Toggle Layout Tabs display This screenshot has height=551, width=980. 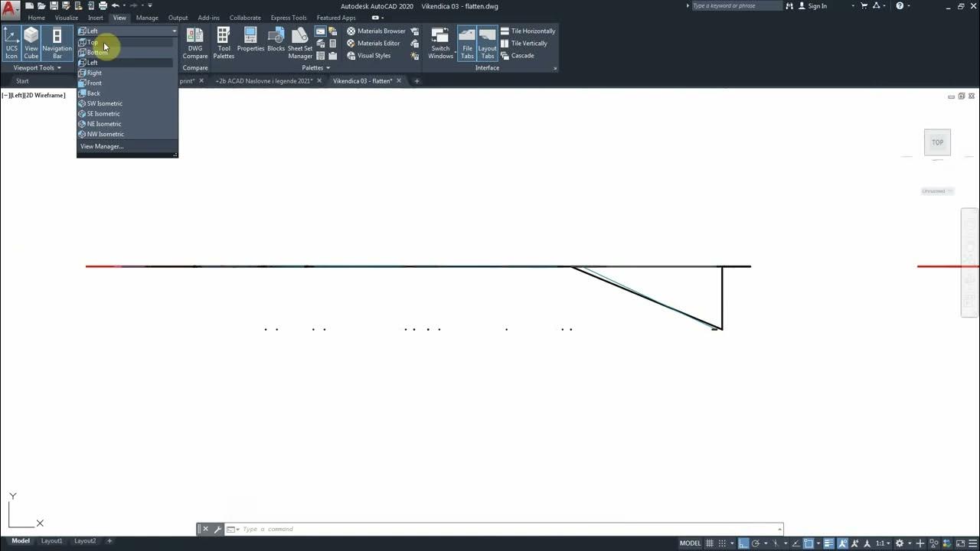pos(488,43)
